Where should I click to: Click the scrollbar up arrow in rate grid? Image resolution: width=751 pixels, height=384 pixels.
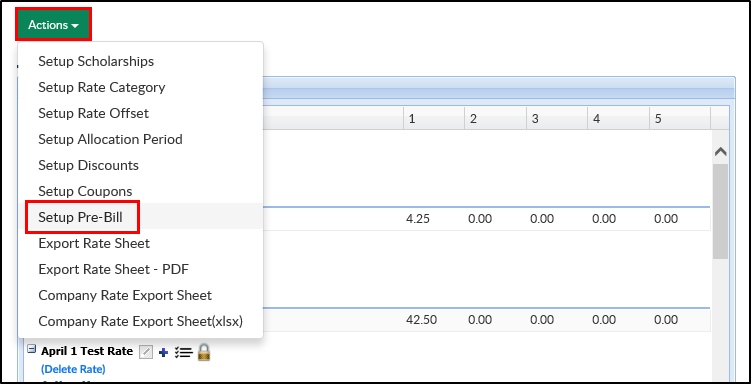720,152
